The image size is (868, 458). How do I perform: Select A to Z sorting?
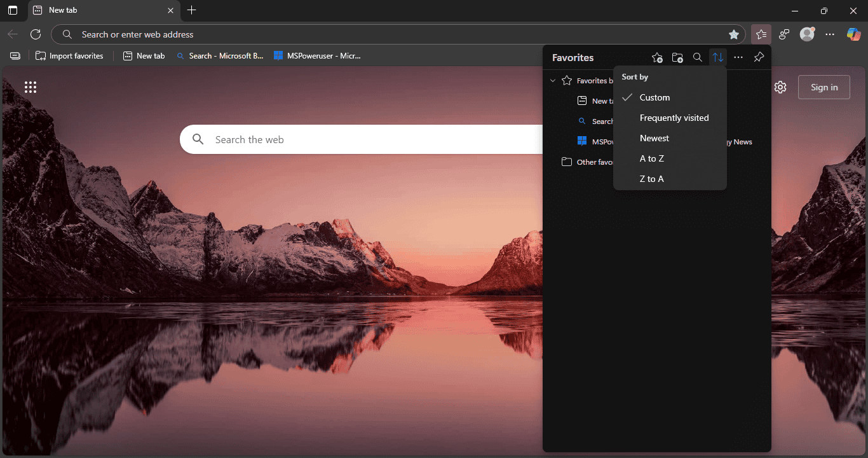[x=651, y=158]
